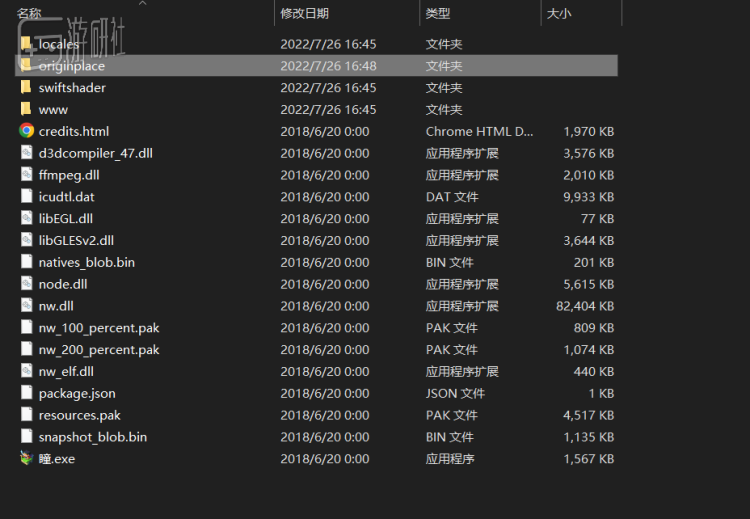Click the nw_100_percent.pak file icon
The width and height of the screenshot is (750, 519).
point(26,328)
